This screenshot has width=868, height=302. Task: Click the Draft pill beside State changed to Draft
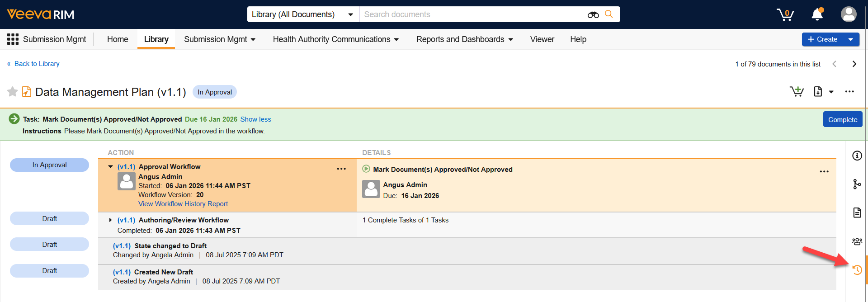point(50,244)
